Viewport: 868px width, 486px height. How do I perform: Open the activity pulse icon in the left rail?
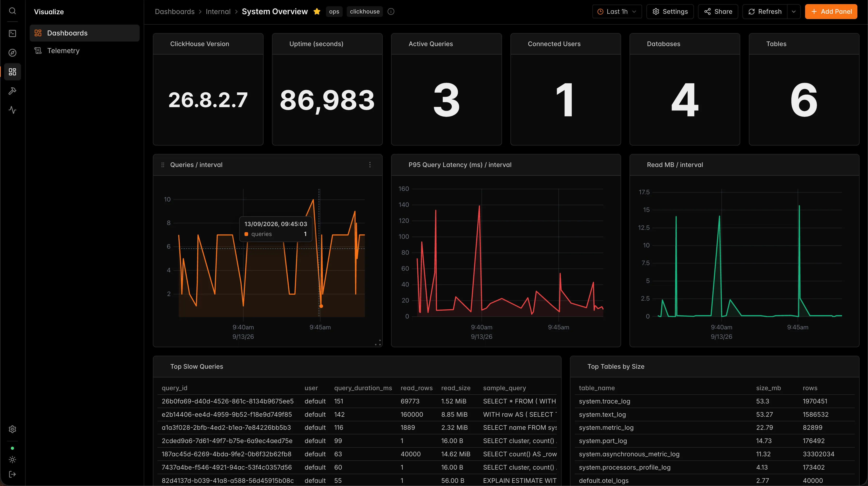(13, 110)
